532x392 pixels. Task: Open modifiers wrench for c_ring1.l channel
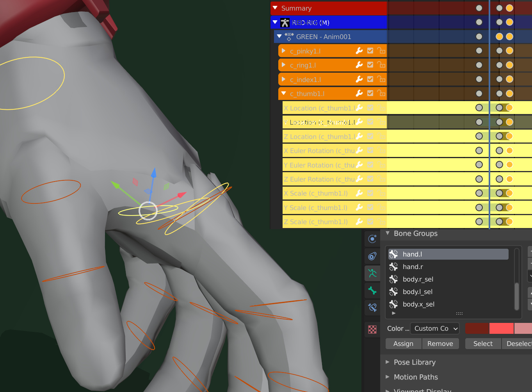pyautogui.click(x=359, y=65)
